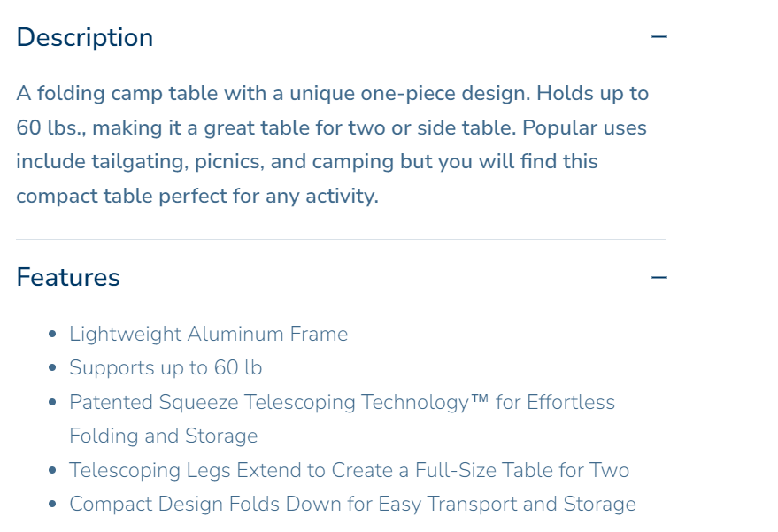Viewport: 778px width, 532px height.
Task: Collapse the Description section minus icon
Action: 659,37
